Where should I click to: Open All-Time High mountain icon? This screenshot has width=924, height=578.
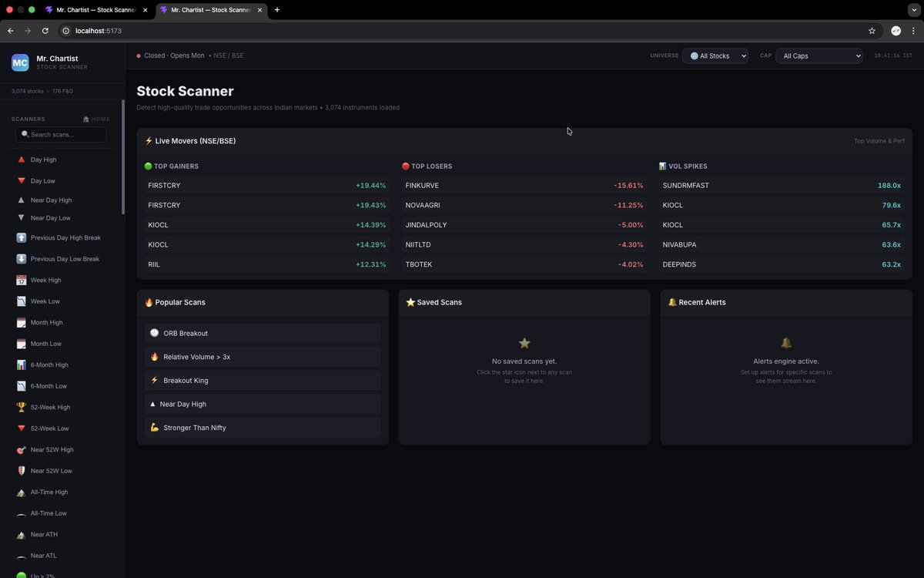22,492
